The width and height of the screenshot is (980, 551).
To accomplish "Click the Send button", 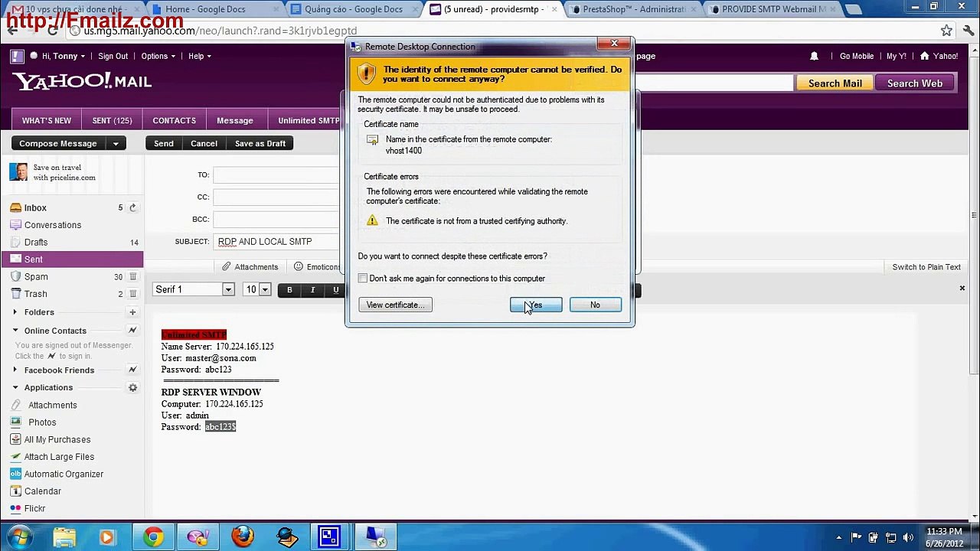I will tap(164, 144).
